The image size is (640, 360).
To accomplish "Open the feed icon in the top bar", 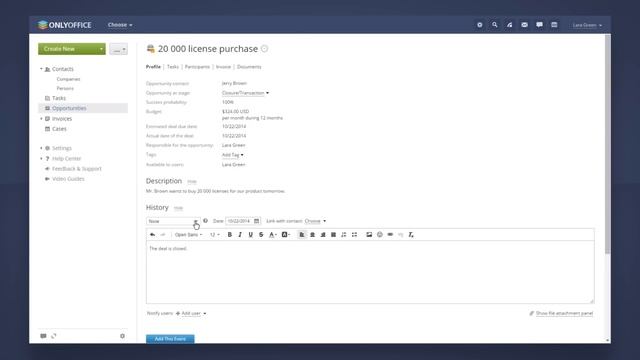I will [509, 25].
